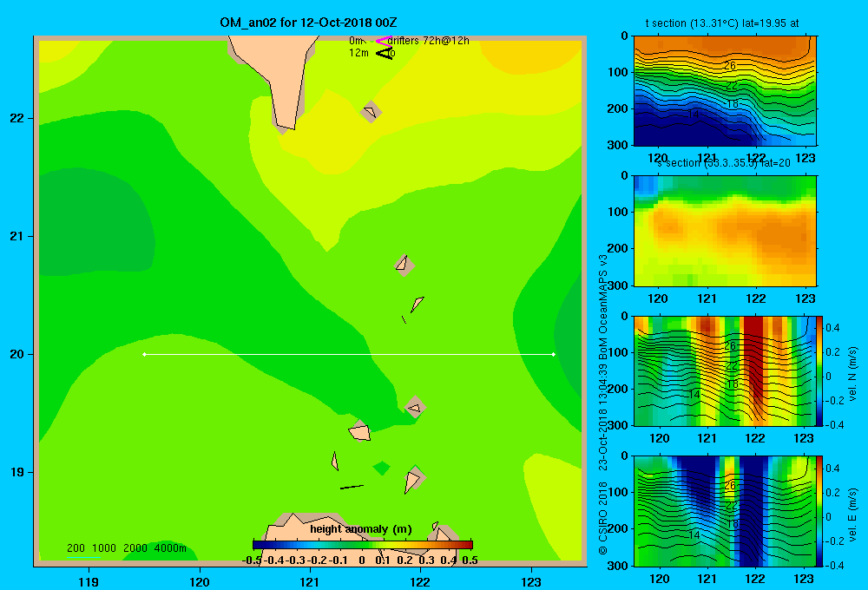The height and width of the screenshot is (590, 868).
Task: Click the '22' latitude label on main map
Action: [17, 118]
